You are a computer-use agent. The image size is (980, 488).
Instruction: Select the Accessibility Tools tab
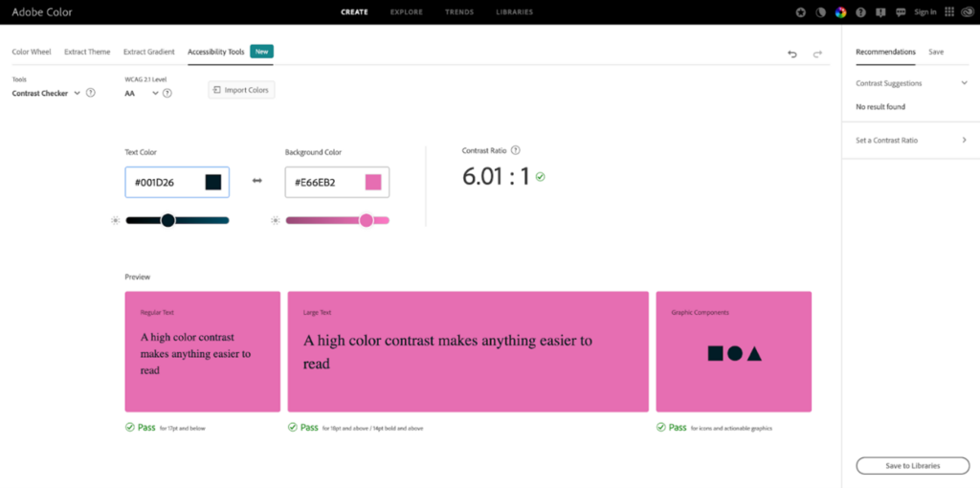pyautogui.click(x=216, y=52)
